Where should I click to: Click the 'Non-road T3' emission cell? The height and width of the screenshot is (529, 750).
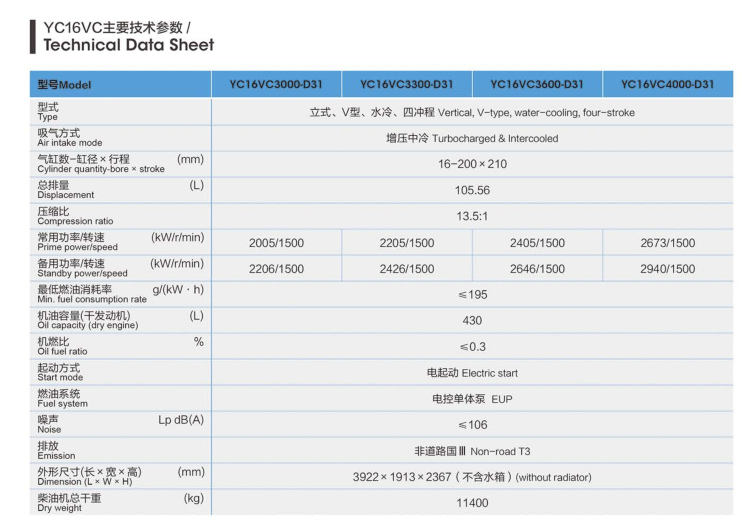coord(472,451)
